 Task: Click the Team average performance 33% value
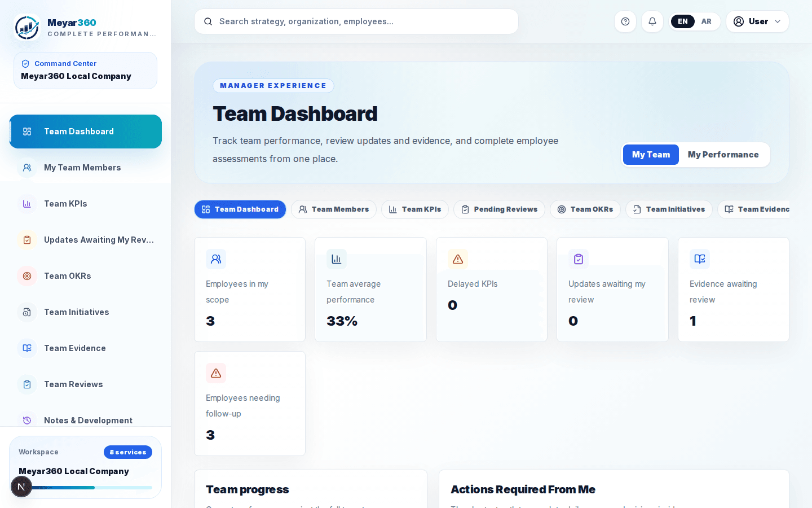click(x=342, y=321)
